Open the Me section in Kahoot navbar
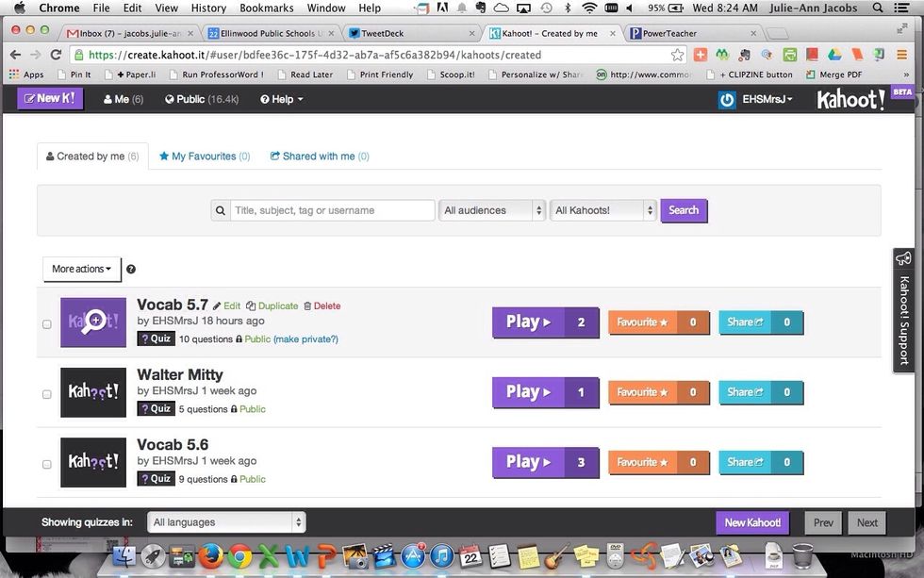 [x=124, y=99]
